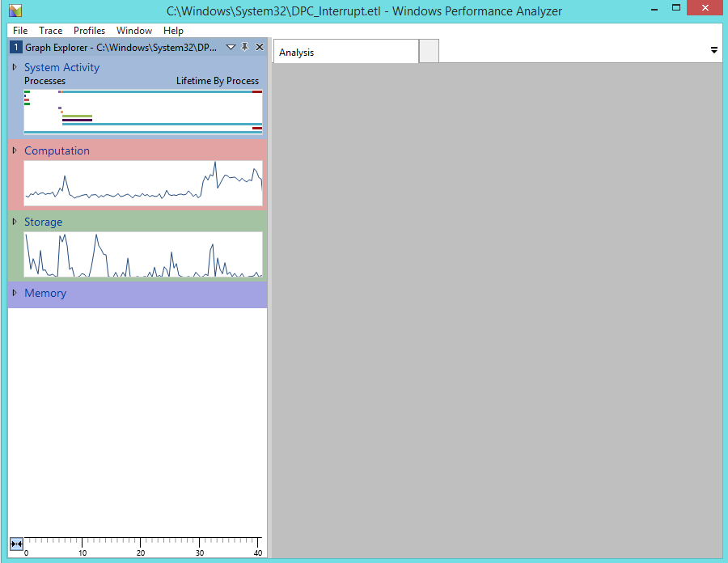Close the Windows Performance Analyzer window
Viewport: 728px width, 563px height.
tap(705, 8)
